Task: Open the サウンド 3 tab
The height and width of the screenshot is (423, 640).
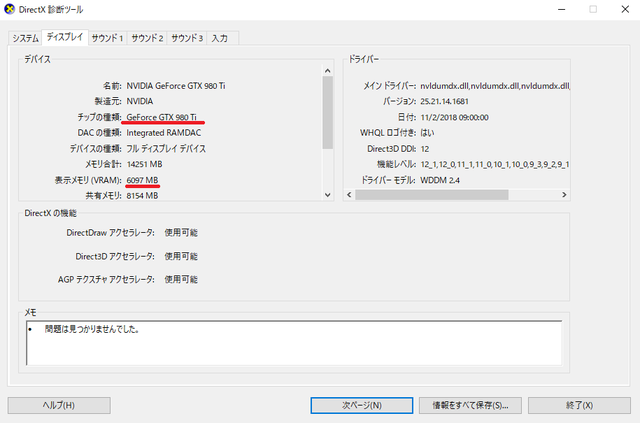Action: (x=187, y=38)
